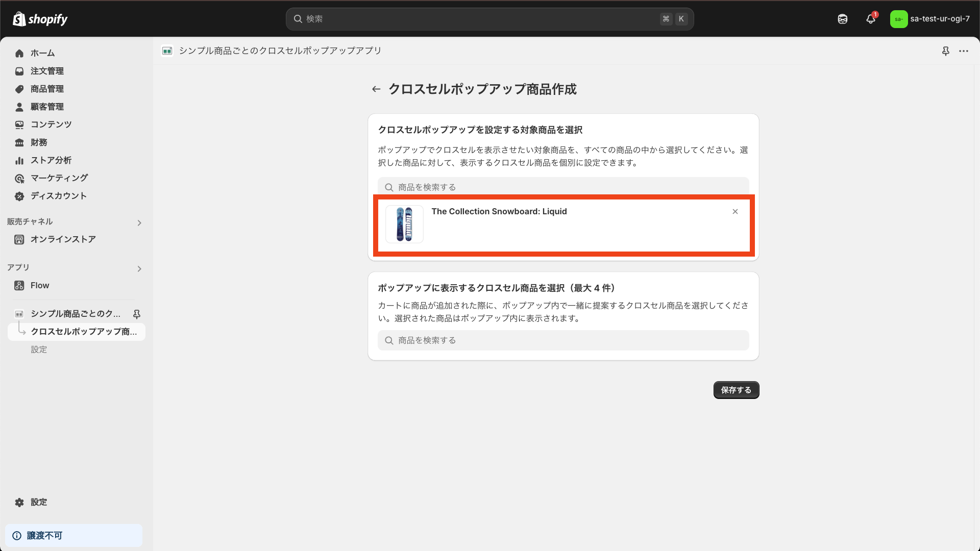980x551 pixels.
Task: Select 商品管理 from the sidebar
Action: click(x=46, y=89)
